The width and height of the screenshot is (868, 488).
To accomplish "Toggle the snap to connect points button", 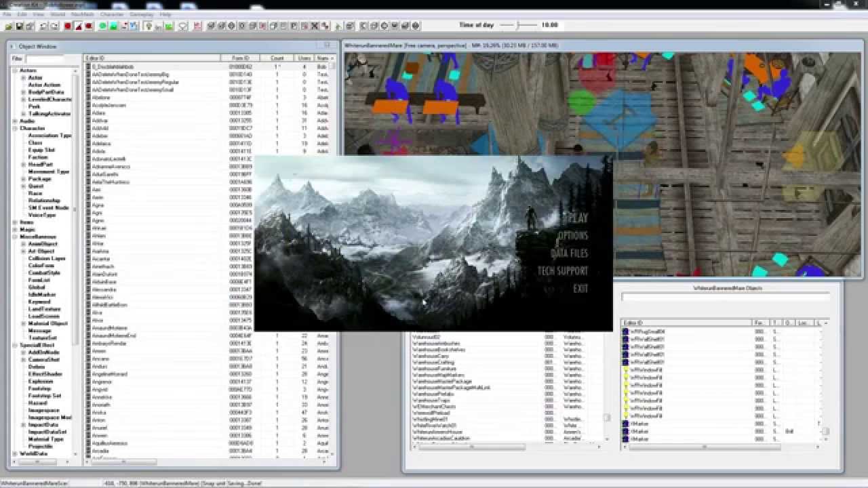I will click(89, 26).
